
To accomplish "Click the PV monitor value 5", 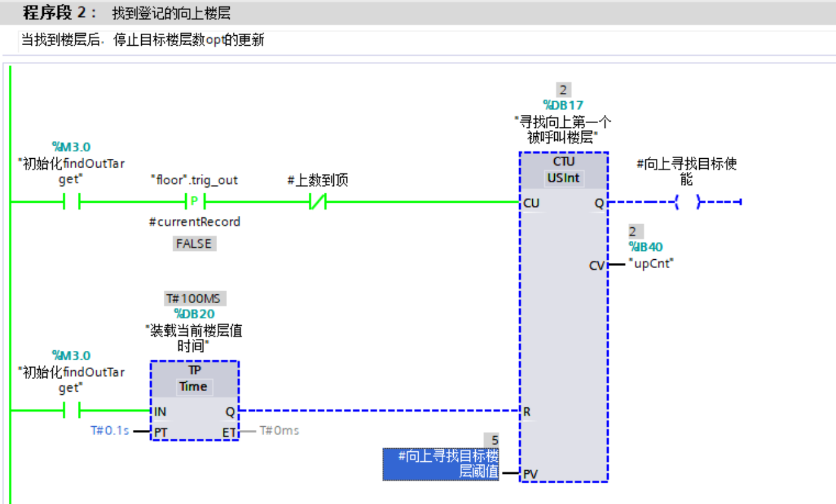I will pyautogui.click(x=491, y=441).
